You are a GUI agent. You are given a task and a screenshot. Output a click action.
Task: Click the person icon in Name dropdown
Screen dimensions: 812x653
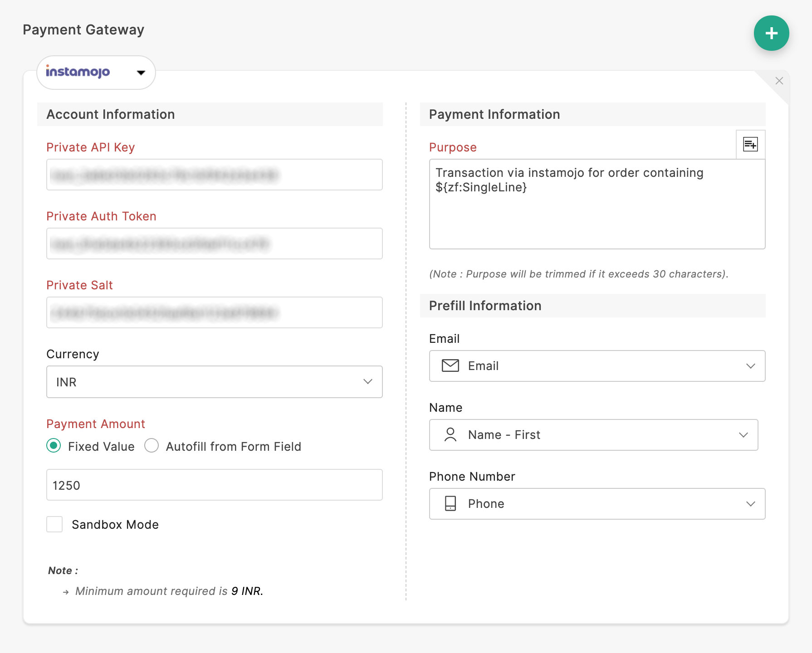450,434
